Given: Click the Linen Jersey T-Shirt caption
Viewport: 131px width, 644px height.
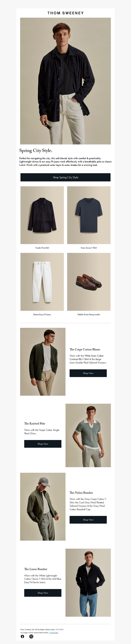Looking at the screenshot, I should pyautogui.click(x=89, y=248).
